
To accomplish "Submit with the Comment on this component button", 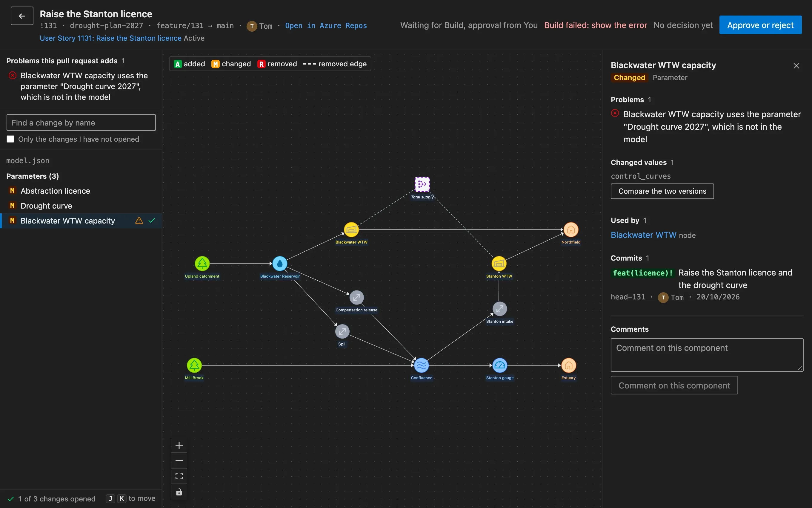I will tap(674, 385).
